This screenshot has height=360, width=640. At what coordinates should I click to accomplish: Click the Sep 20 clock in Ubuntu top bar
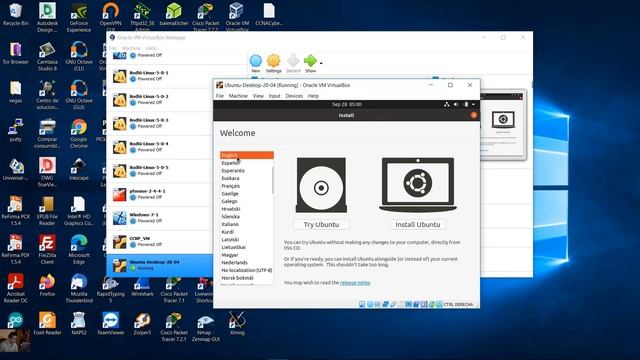tap(347, 104)
